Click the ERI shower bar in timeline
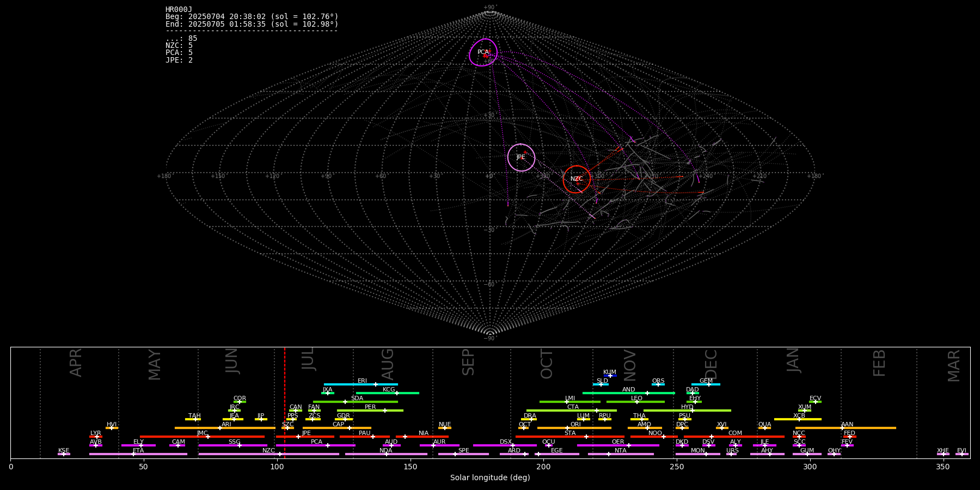Viewport: 980px width, 490px height. click(361, 384)
